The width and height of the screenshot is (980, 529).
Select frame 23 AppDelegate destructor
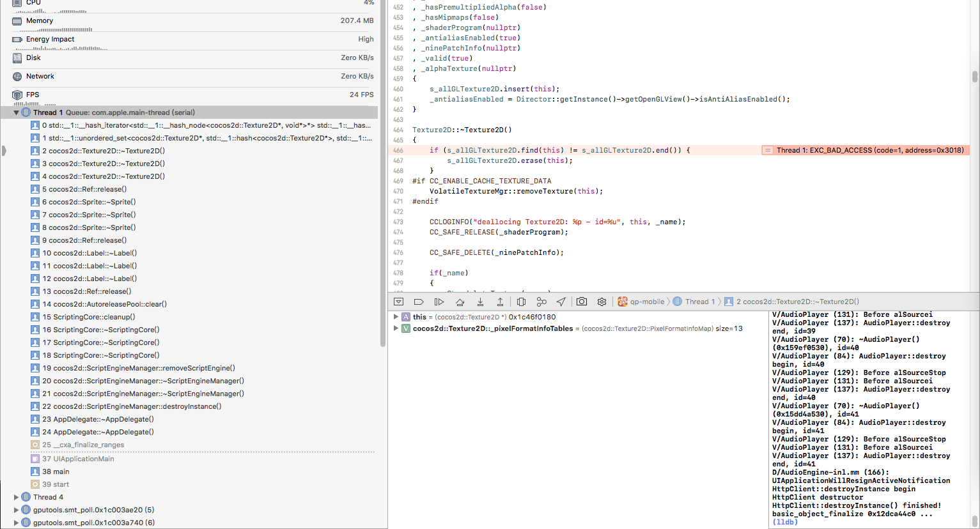point(92,419)
